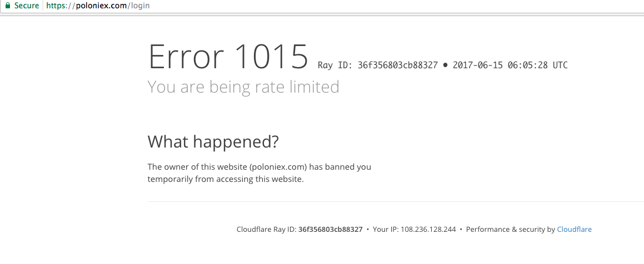Select the poloniex.com domain in the URL
The width and height of the screenshot is (644, 264).
point(102,6)
